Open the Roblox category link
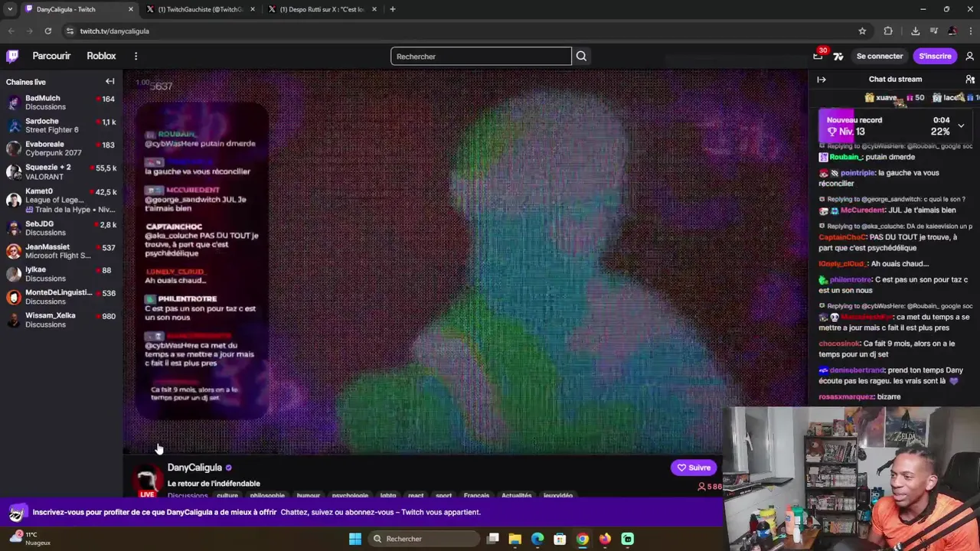 (x=101, y=56)
